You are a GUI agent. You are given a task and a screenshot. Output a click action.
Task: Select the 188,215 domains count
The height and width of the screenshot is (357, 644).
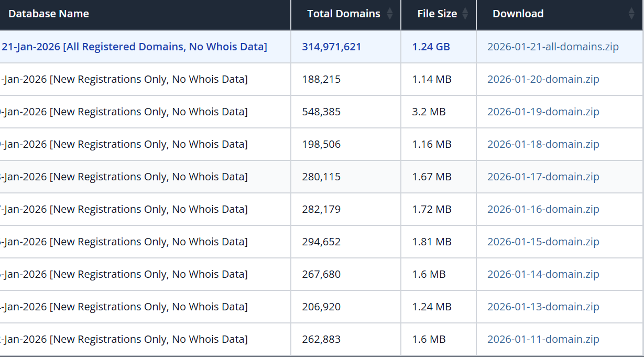click(x=321, y=79)
